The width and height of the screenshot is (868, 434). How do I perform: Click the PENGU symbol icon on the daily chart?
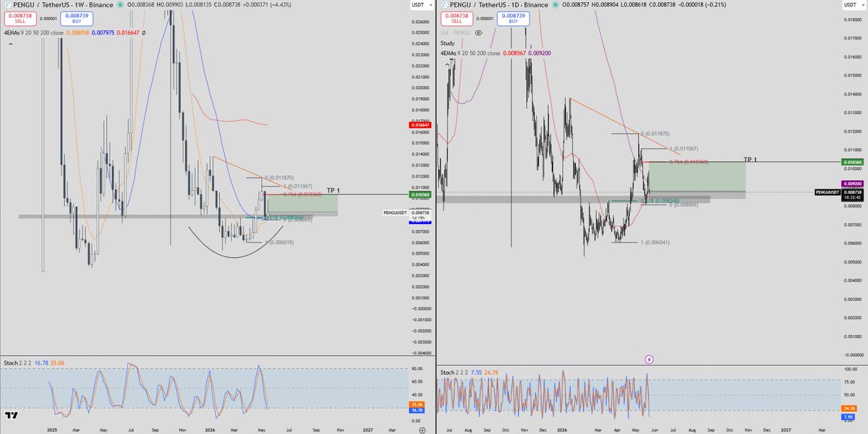[x=443, y=4]
